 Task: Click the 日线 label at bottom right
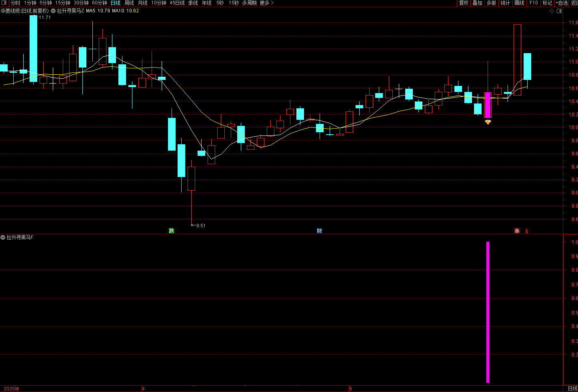pyautogui.click(x=572, y=389)
